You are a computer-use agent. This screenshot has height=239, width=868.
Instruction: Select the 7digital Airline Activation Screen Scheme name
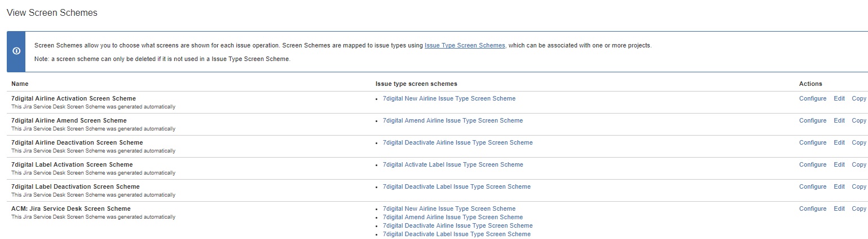73,98
